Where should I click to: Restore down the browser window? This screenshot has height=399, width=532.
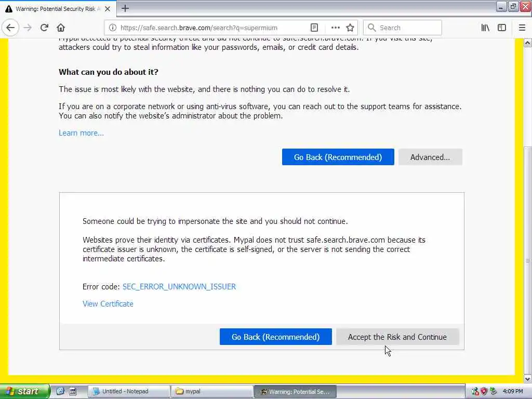pyautogui.click(x=513, y=6)
